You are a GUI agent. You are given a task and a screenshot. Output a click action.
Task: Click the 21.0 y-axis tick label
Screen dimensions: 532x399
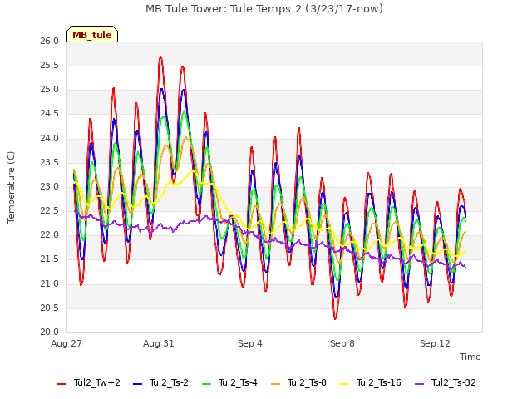pos(50,283)
